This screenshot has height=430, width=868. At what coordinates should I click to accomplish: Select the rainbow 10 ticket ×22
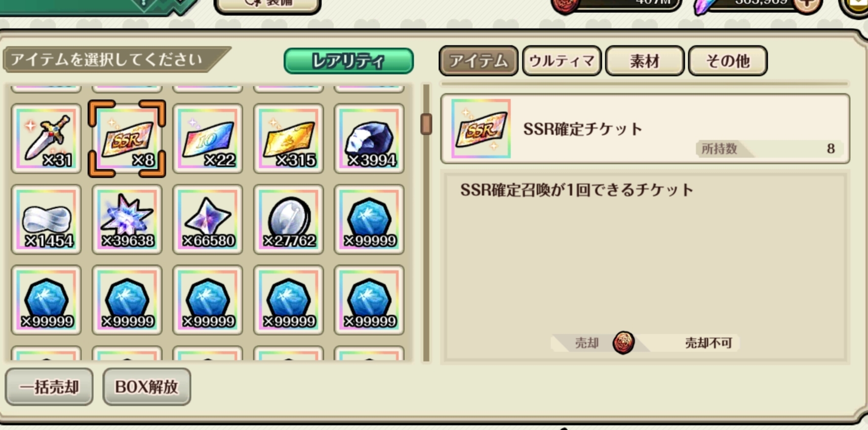(208, 139)
